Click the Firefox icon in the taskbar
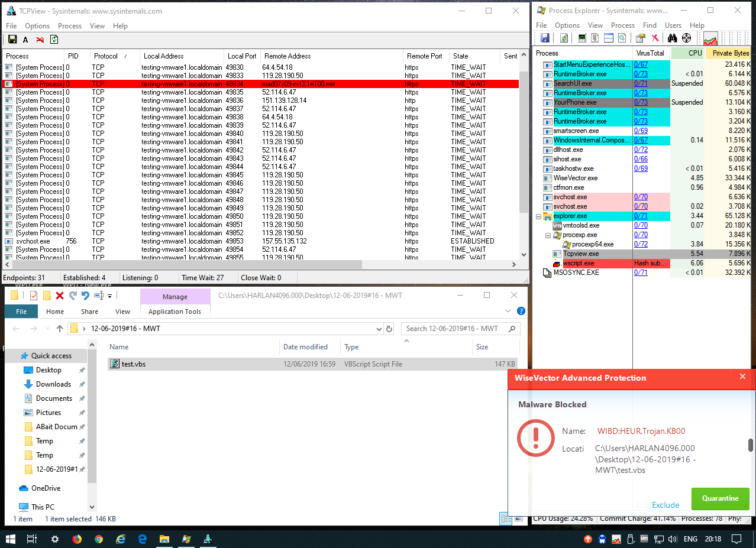 pyautogui.click(x=76, y=539)
